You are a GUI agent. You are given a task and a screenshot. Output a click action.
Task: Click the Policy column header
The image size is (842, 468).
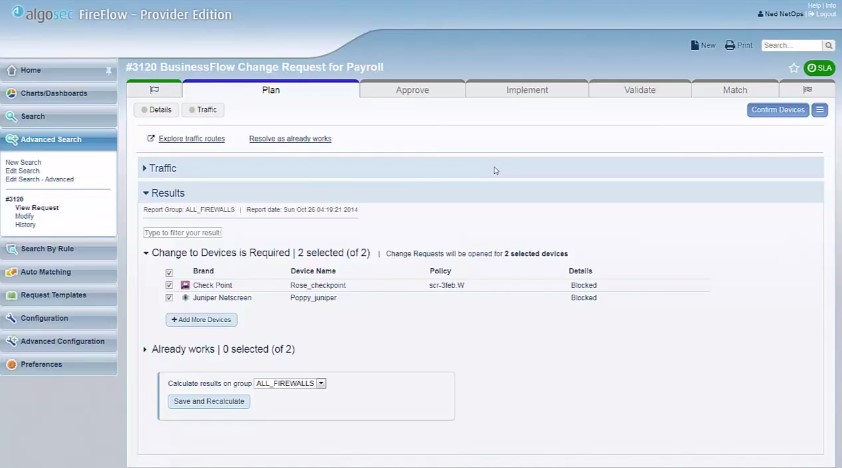tap(440, 271)
